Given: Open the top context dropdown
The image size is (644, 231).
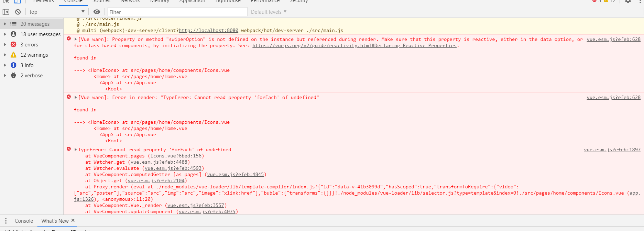Looking at the screenshot, I should click(57, 12).
